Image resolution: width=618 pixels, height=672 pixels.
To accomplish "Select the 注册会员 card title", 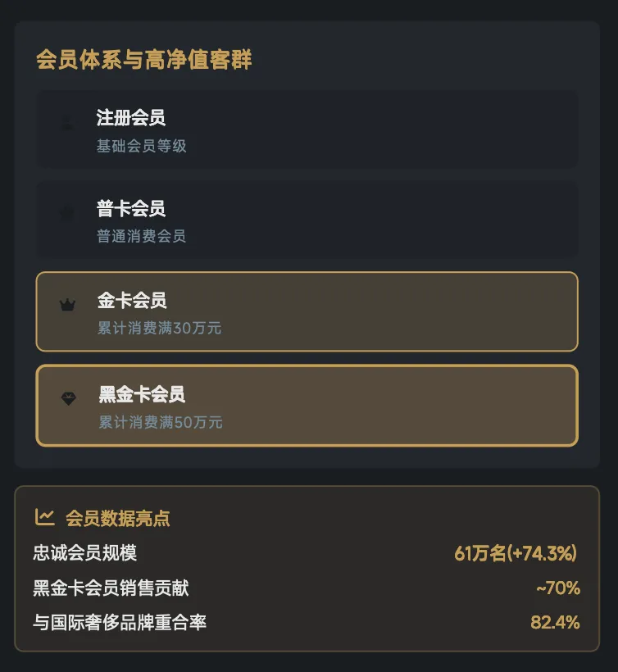I will (x=131, y=118).
